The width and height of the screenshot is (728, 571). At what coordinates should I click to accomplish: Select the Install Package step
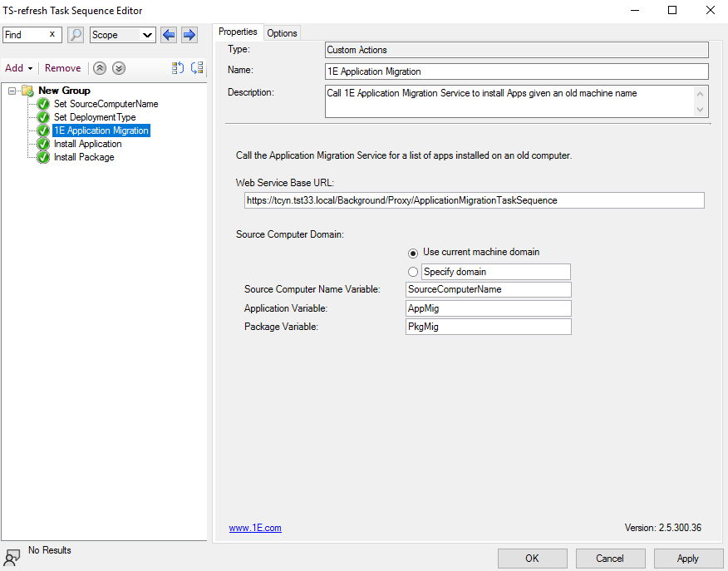pyautogui.click(x=84, y=157)
